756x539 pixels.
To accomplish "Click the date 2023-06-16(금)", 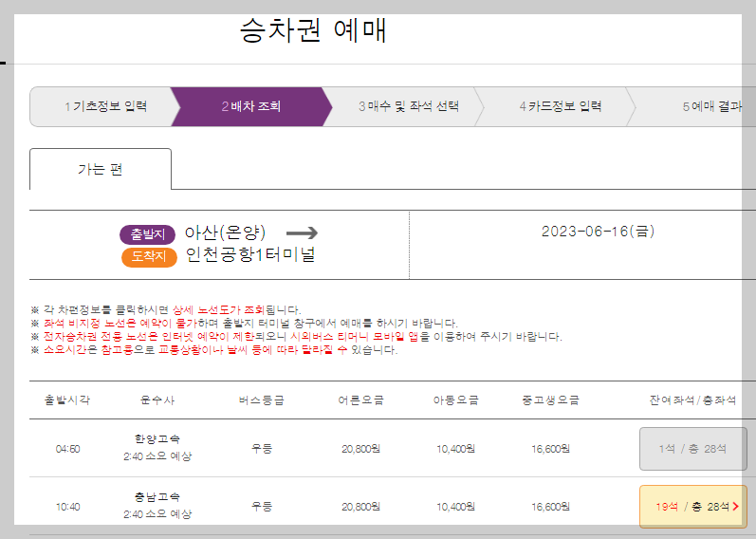I will [x=598, y=232].
